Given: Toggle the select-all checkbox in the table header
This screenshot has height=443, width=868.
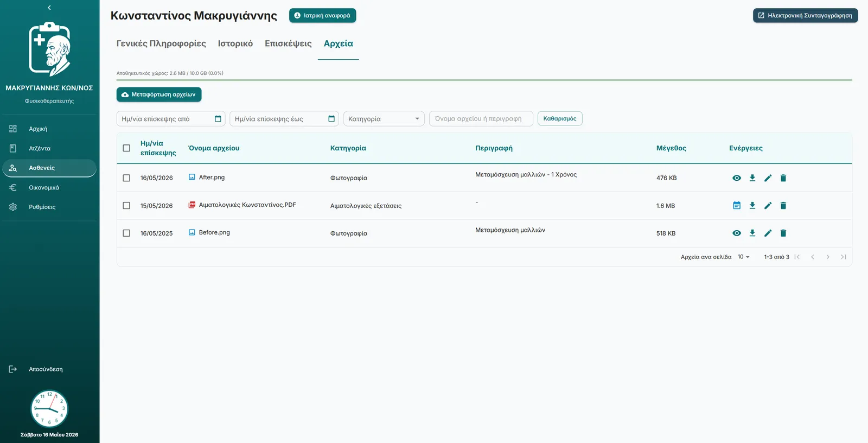Looking at the screenshot, I should pyautogui.click(x=126, y=148).
